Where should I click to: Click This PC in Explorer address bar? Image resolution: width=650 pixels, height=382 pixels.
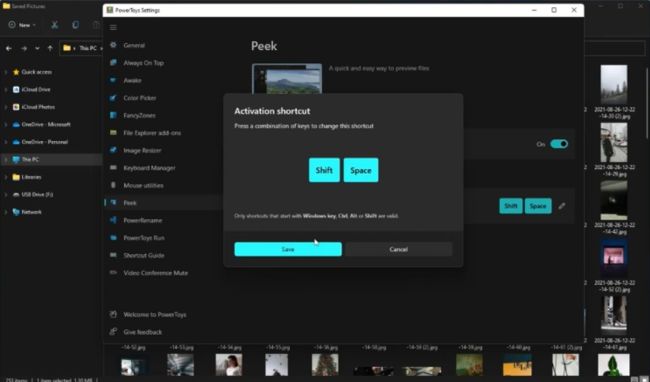click(88, 48)
